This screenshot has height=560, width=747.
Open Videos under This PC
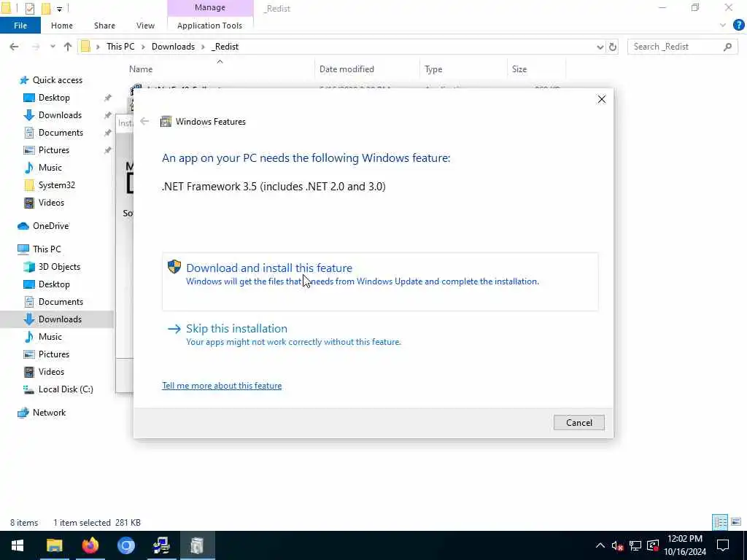pos(51,372)
